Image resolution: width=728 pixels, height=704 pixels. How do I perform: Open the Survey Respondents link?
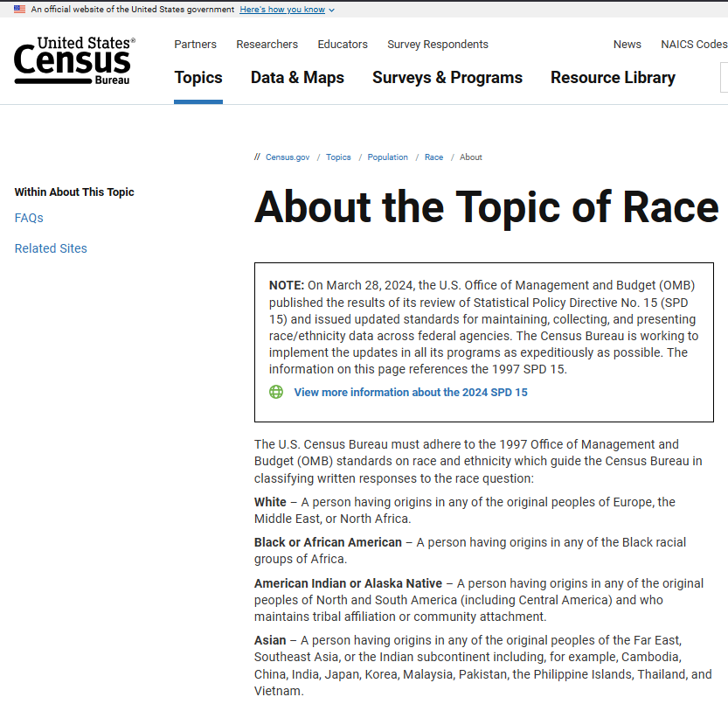pyautogui.click(x=438, y=44)
